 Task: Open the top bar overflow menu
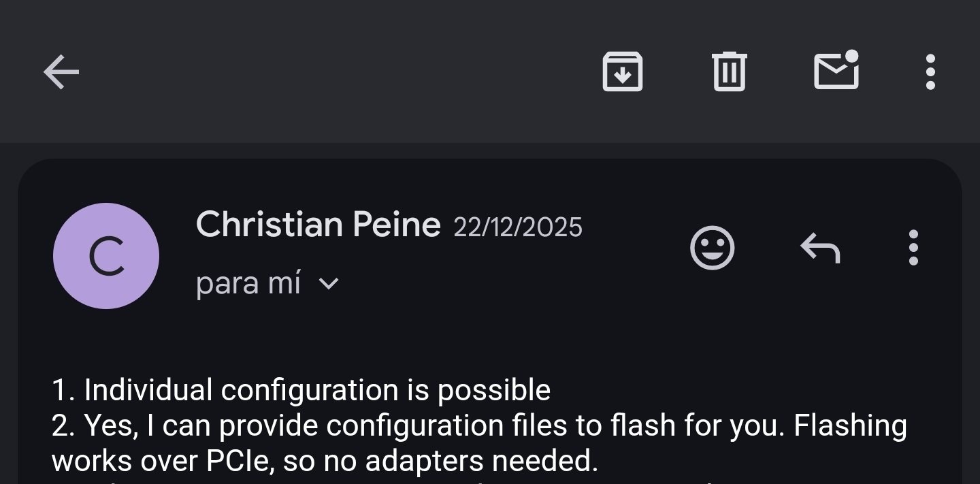click(x=930, y=71)
